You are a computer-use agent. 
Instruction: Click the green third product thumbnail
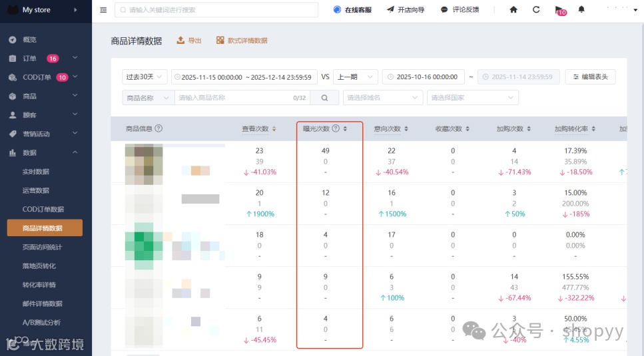(x=144, y=246)
